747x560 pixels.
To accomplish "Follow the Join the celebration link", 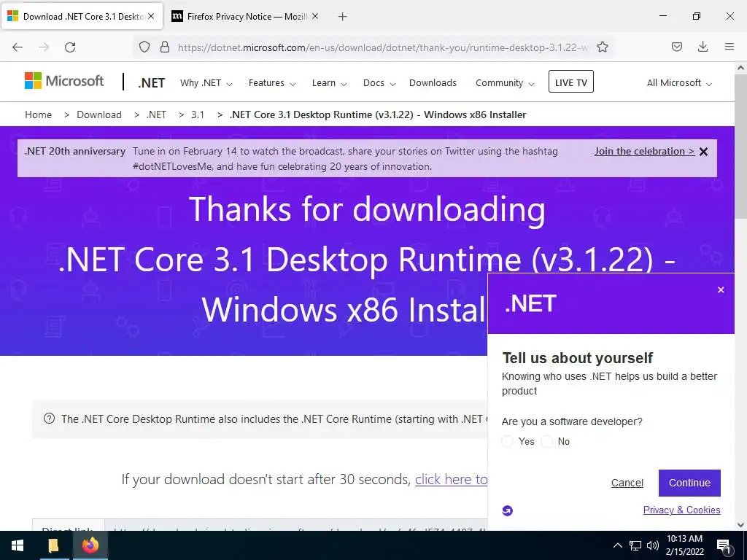I will click(645, 152).
